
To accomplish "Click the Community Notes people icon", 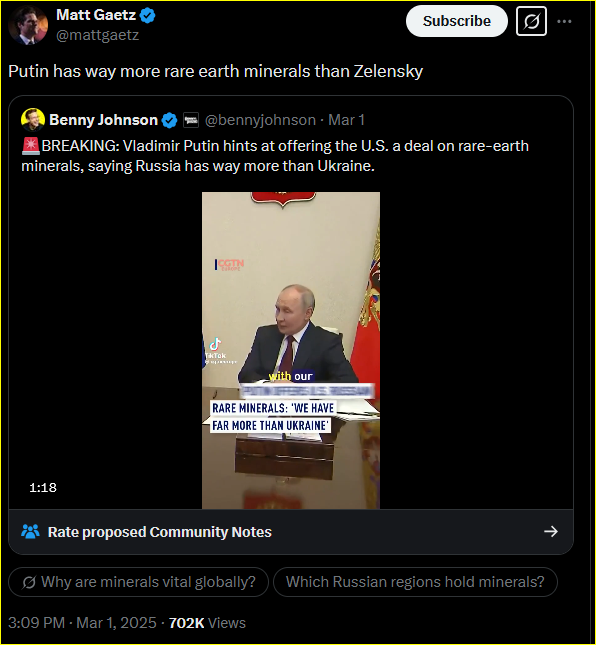I will coord(30,532).
